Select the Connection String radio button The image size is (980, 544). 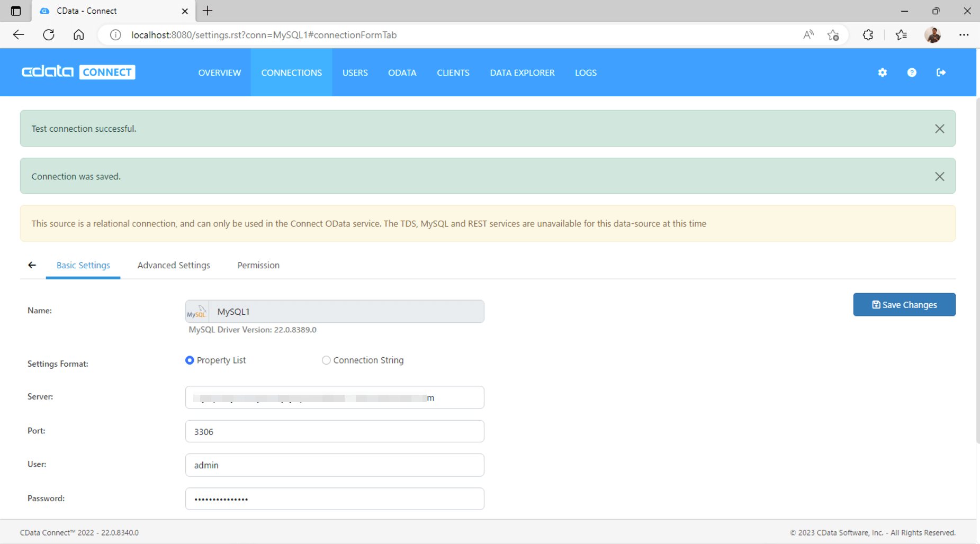(x=326, y=360)
